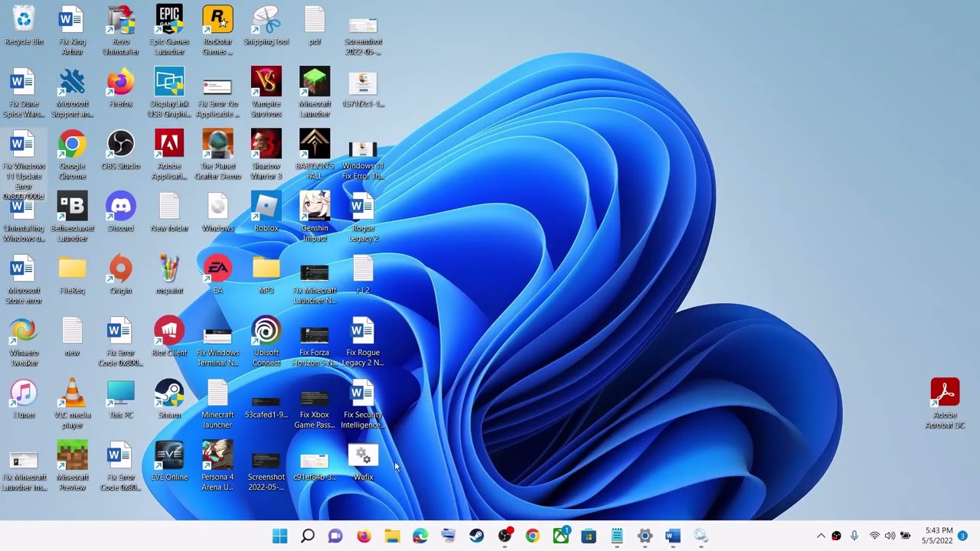980x551 pixels.
Task: Click the taskbar Search magnifier
Action: click(308, 536)
